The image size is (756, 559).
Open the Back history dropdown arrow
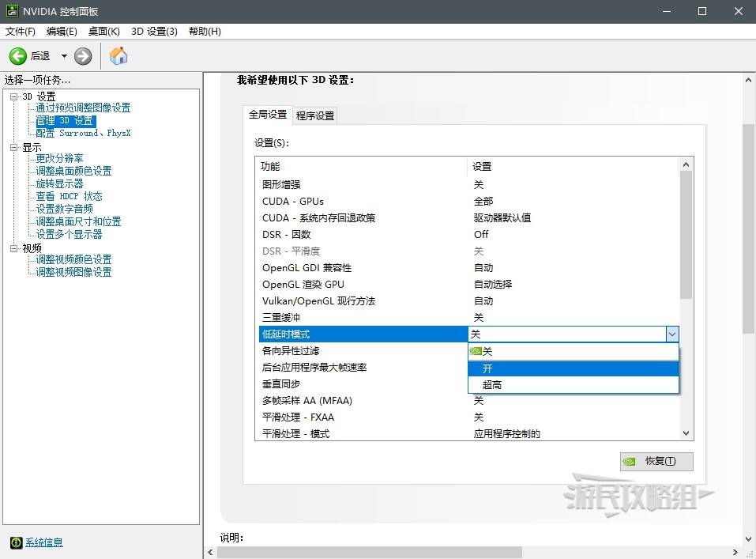(x=64, y=56)
